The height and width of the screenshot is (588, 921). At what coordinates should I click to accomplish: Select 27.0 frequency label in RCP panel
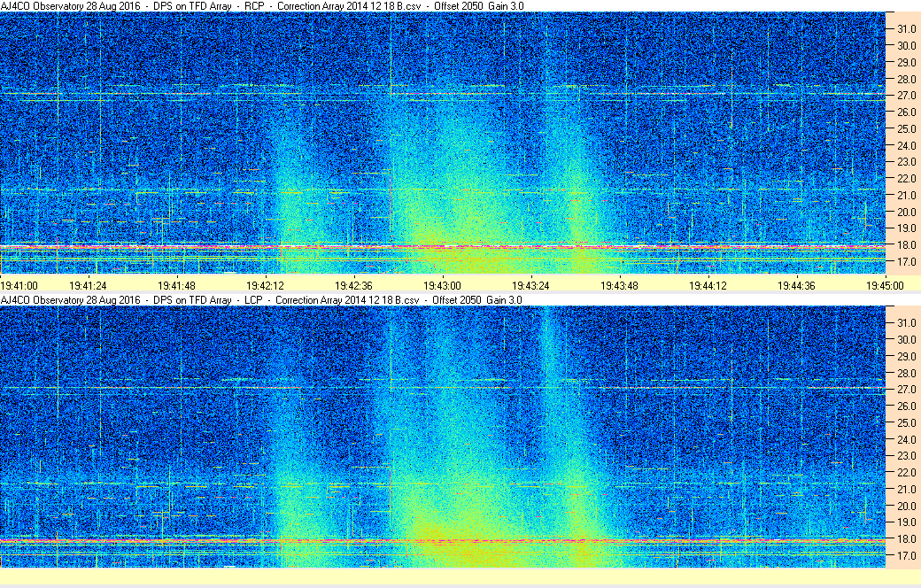pos(906,95)
